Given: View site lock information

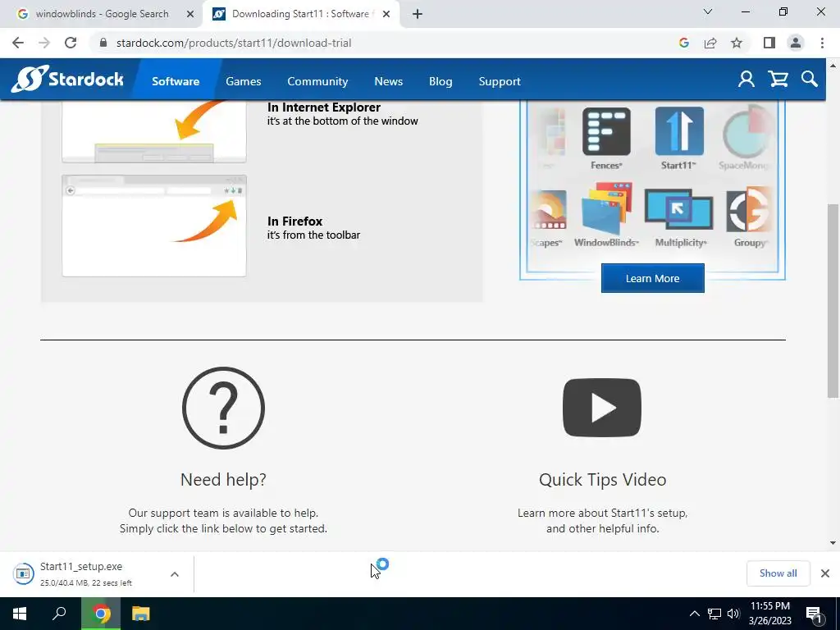Looking at the screenshot, I should coord(103,43).
